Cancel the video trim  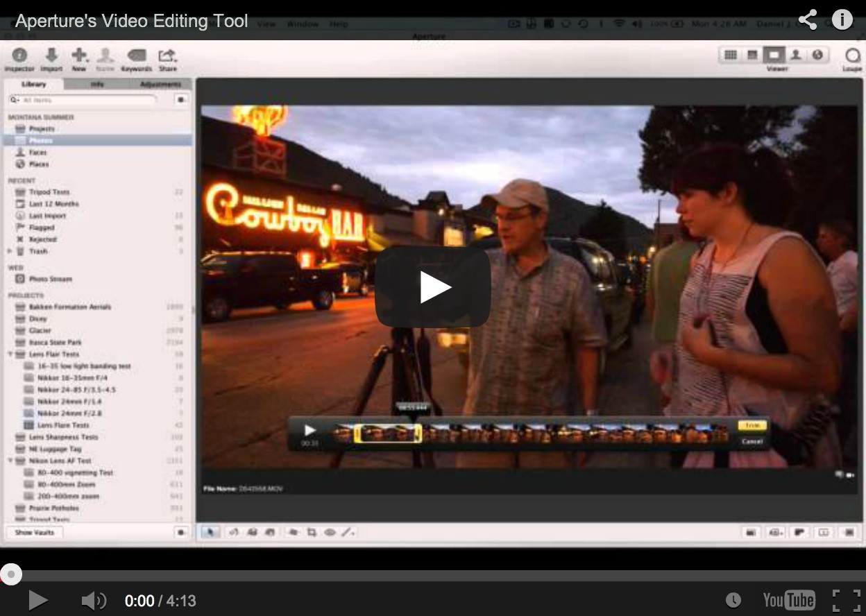(752, 441)
